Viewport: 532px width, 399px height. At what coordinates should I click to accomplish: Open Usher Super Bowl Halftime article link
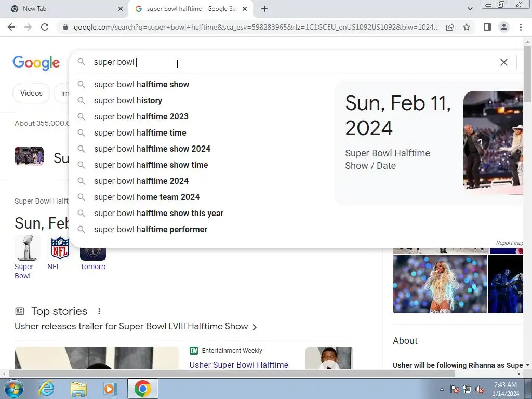tap(239, 365)
